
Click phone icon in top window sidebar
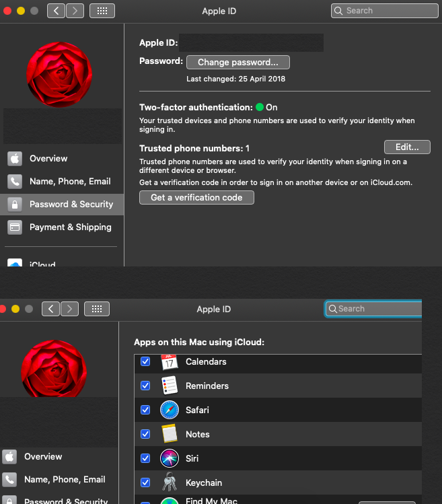tap(15, 181)
